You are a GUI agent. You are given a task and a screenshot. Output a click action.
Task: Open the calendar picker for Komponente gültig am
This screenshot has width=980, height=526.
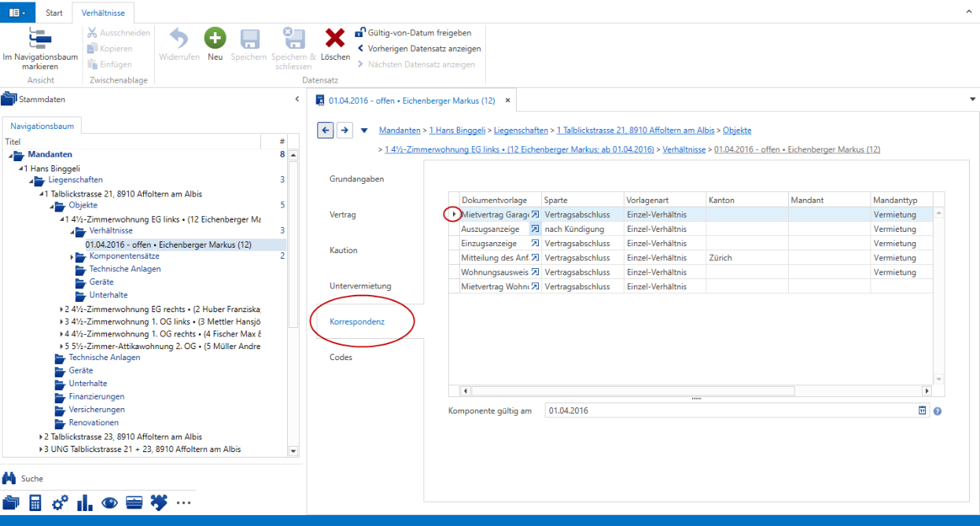point(923,410)
